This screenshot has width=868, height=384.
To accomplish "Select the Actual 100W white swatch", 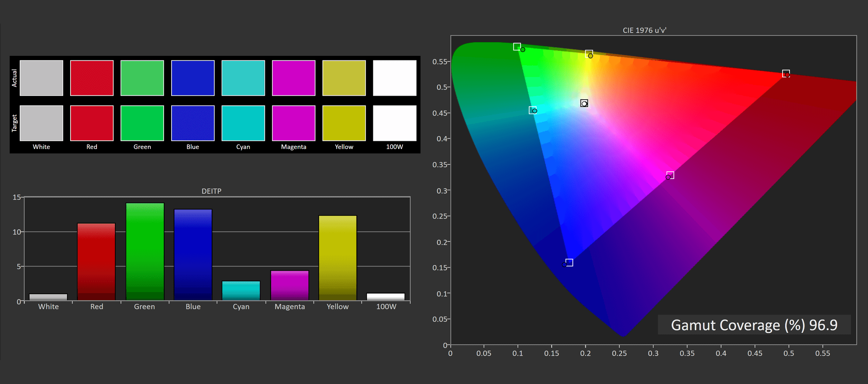I will click(394, 78).
